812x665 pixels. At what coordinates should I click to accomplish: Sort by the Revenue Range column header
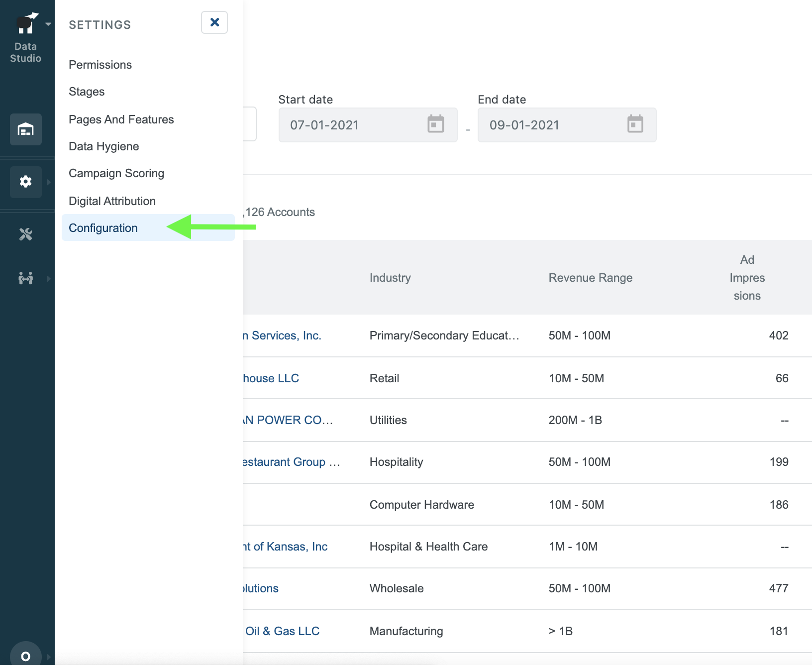tap(591, 278)
